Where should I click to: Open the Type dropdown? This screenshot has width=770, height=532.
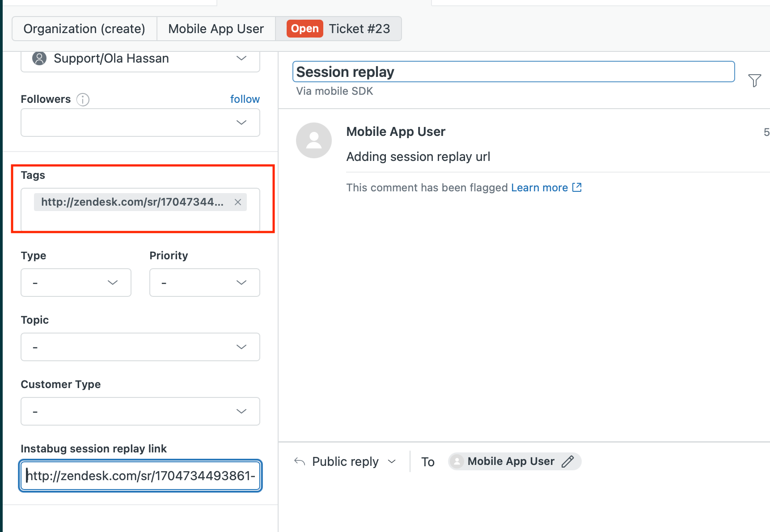pyautogui.click(x=76, y=283)
